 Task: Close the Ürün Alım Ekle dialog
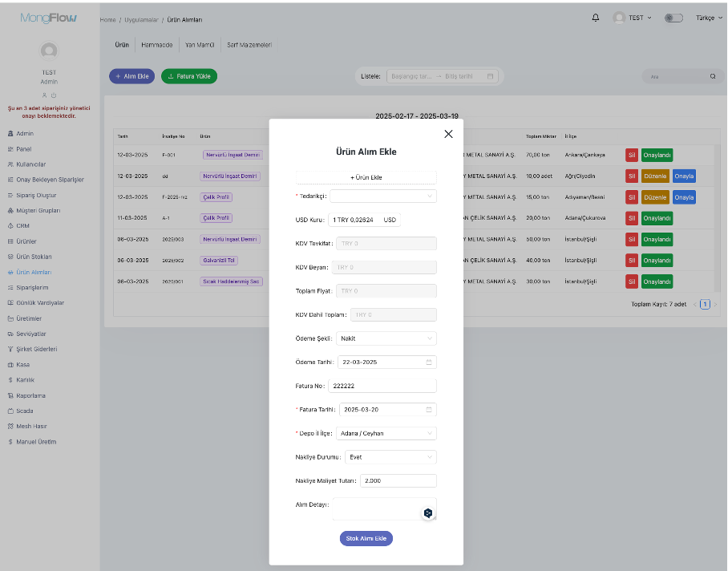(x=448, y=134)
